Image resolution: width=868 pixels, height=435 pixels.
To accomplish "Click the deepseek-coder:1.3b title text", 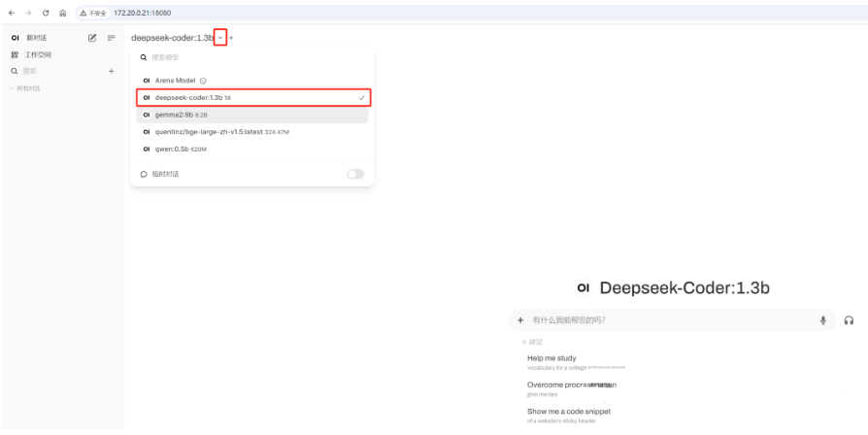I will click(172, 38).
